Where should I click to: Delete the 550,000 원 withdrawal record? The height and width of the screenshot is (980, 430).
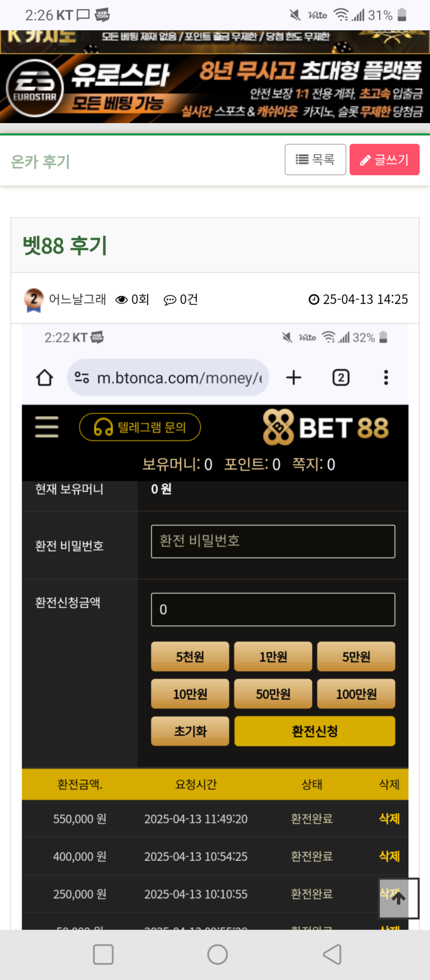[x=389, y=818]
